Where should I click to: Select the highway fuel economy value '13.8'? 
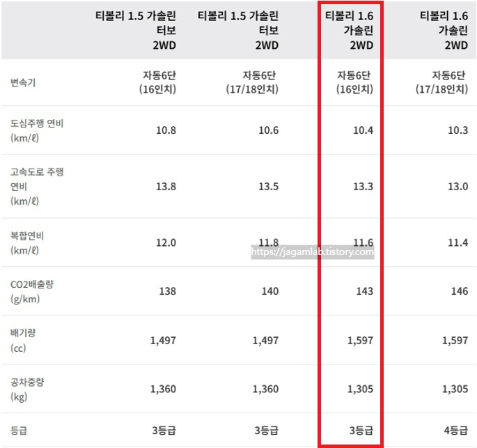[x=166, y=186]
